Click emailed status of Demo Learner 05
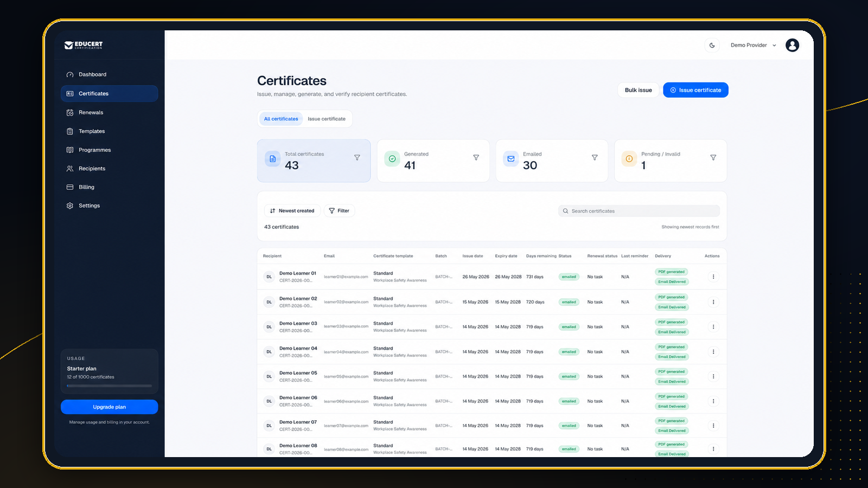Screen dimensions: 868x488 tap(569, 376)
